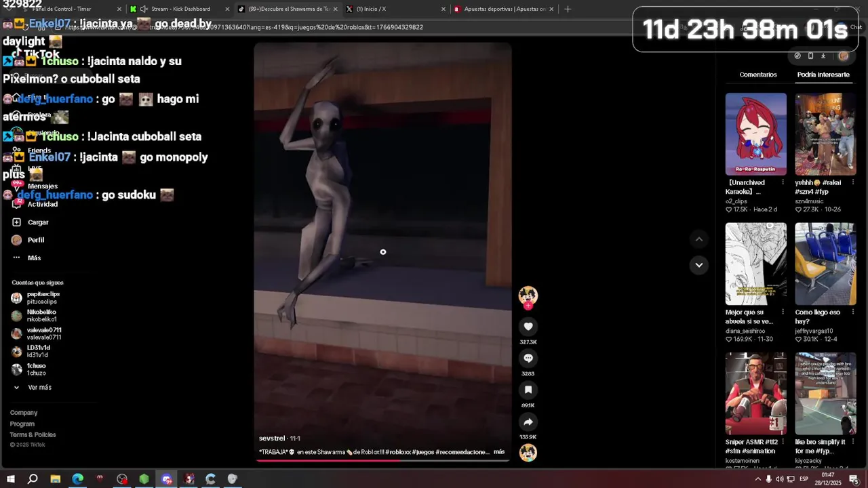Open more options on Unarchived Karaoke card

[783, 182]
